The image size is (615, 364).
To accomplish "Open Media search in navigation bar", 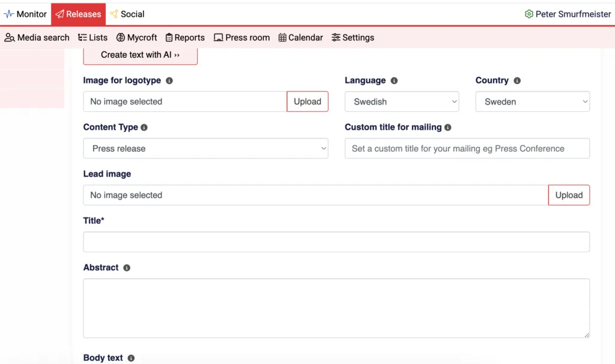I will (37, 37).
